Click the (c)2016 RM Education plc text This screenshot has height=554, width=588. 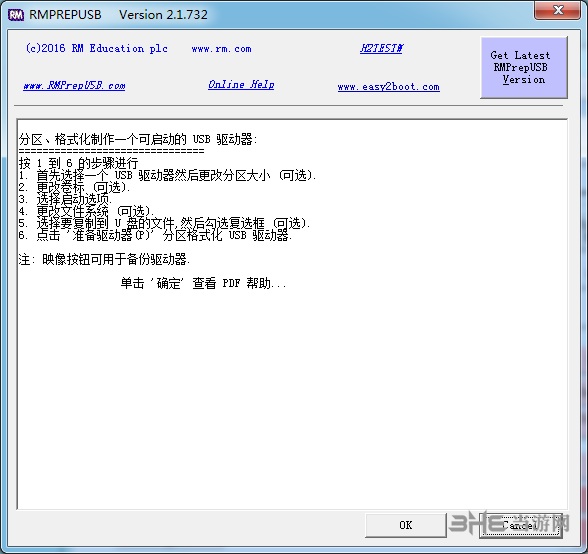[96, 48]
